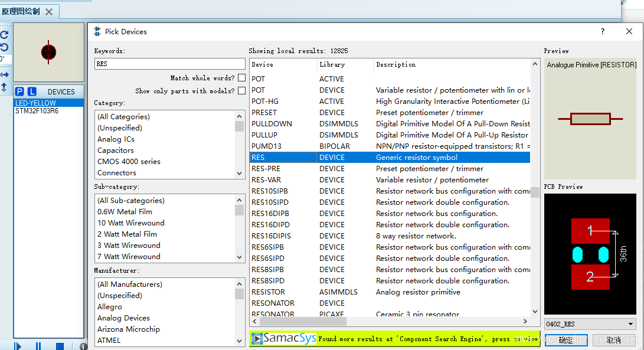Click the 取消 cancel button
The image size is (644, 350).
tap(614, 340)
